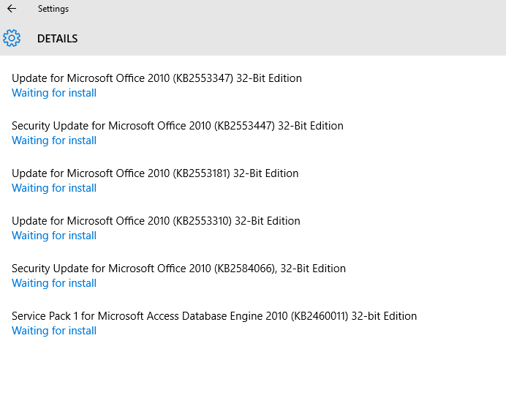
Task: Click Waiting for install under KB2460011
Action: (54, 331)
